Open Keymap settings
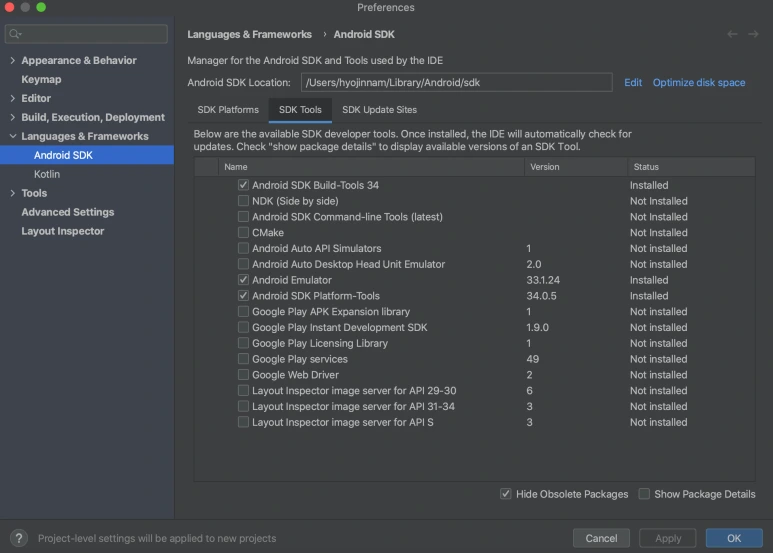This screenshot has width=773, height=553. [41, 79]
